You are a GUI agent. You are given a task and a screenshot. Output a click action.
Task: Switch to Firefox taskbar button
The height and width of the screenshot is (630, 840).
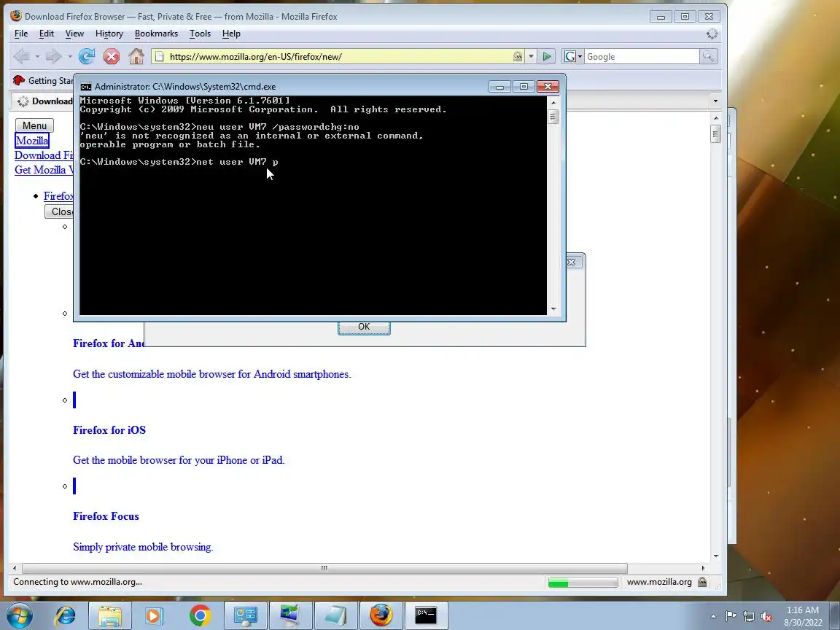pos(381,615)
